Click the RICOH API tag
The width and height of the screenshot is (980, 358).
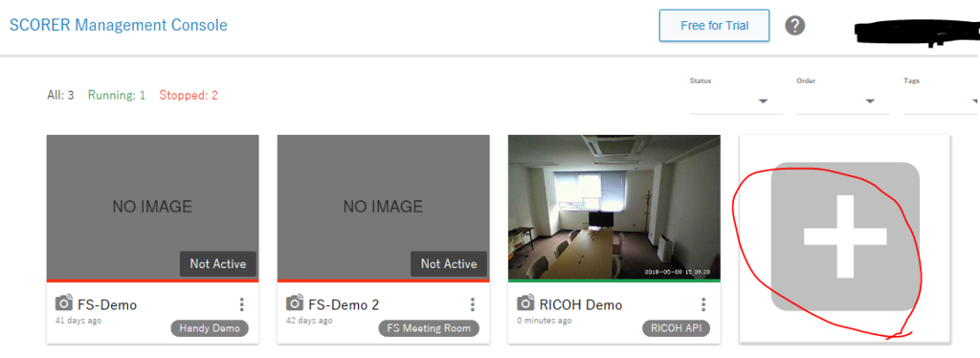tap(677, 328)
